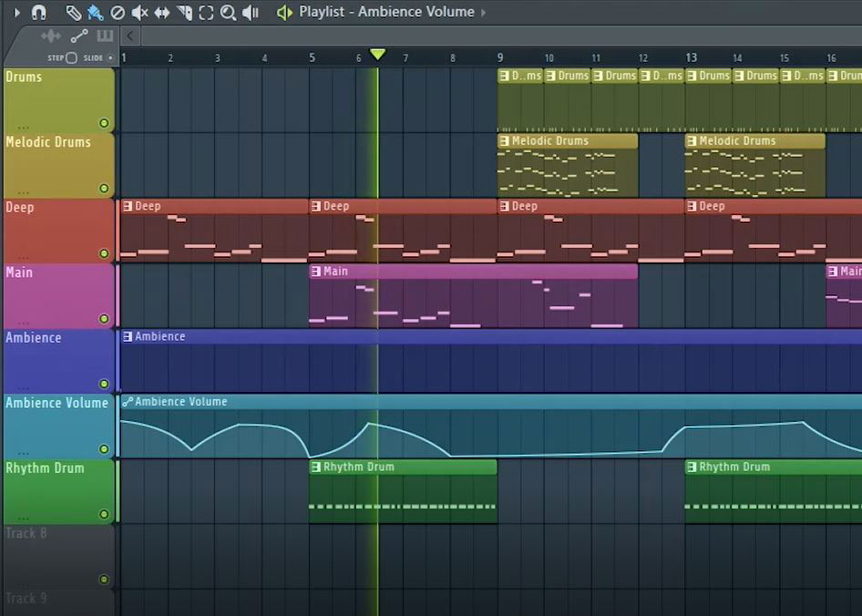This screenshot has width=862, height=616.
Task: Activate the Zoom magnifier tool
Action: click(x=228, y=13)
